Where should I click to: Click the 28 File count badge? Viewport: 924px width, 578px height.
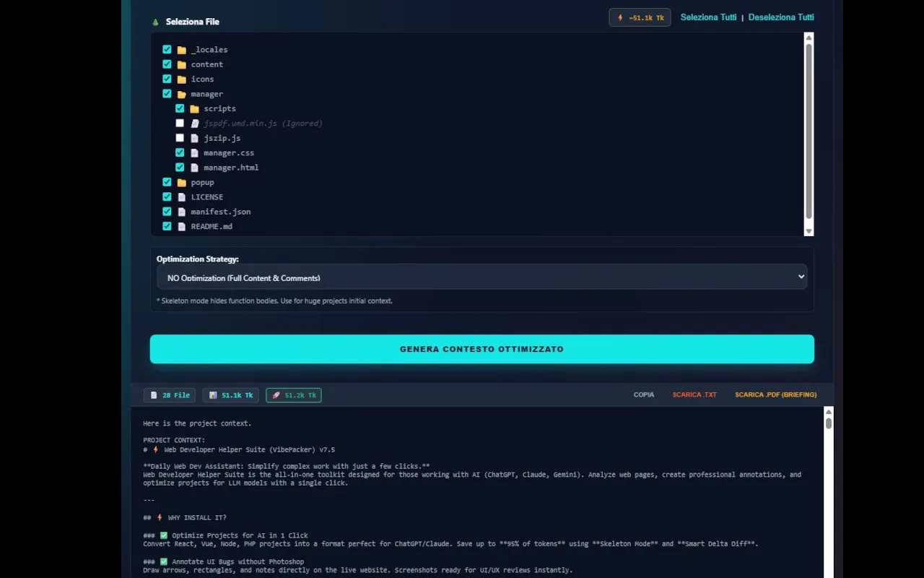170,395
